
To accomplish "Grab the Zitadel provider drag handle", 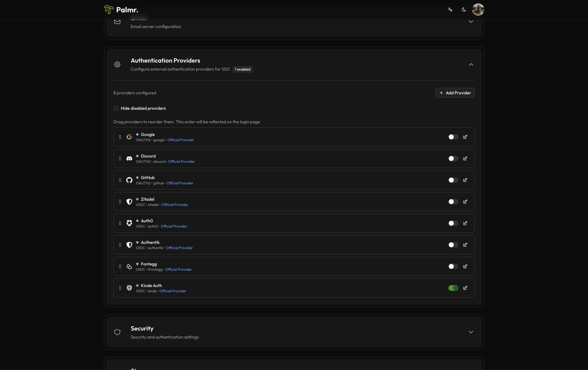I will tap(120, 202).
